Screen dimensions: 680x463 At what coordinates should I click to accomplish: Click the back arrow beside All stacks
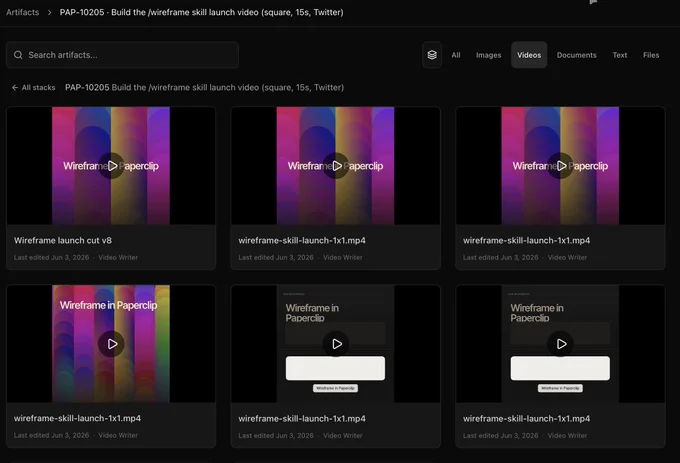pos(15,88)
